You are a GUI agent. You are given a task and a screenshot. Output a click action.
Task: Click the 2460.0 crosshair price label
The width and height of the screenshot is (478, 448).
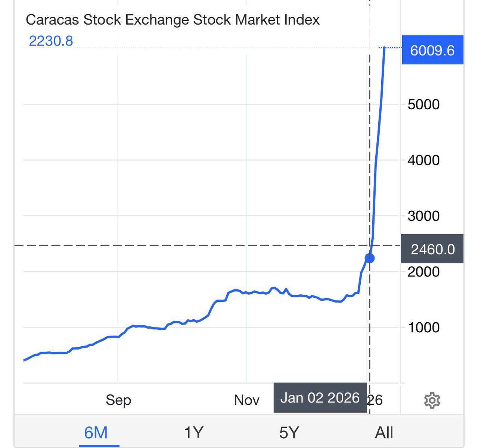click(432, 249)
